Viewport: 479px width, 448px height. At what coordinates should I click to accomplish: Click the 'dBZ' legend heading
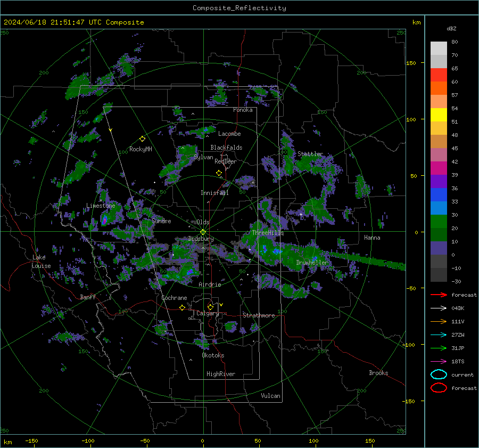[451, 28]
